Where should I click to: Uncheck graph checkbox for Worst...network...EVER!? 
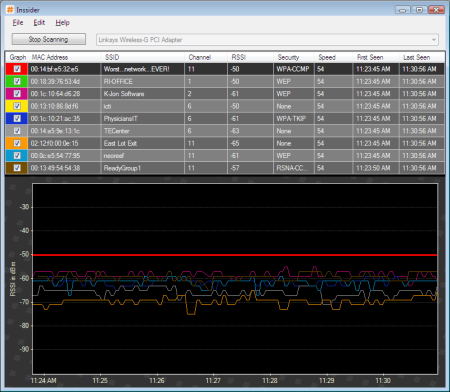pyautogui.click(x=17, y=69)
